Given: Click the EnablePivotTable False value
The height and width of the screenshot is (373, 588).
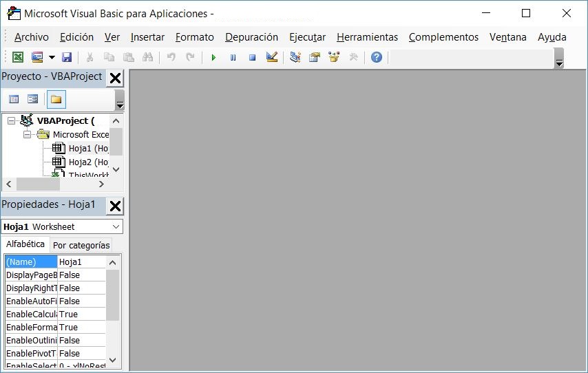Looking at the screenshot, I should point(82,353).
